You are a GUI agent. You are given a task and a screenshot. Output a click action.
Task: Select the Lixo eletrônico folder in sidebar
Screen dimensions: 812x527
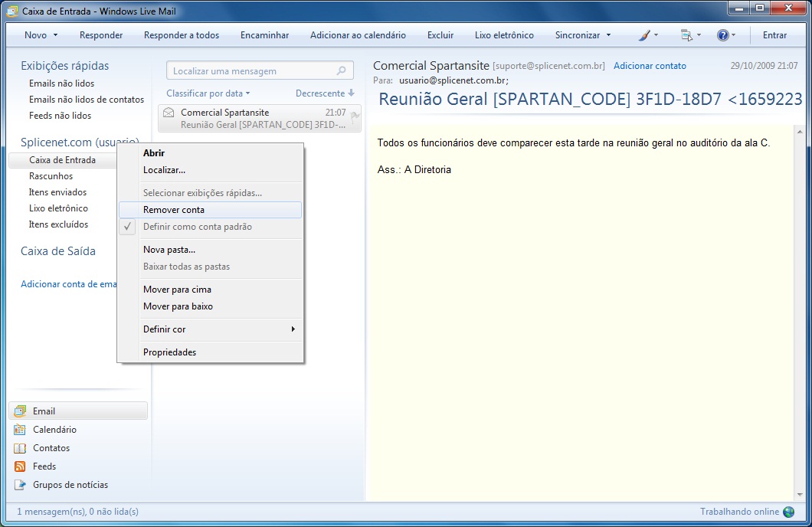click(x=58, y=208)
